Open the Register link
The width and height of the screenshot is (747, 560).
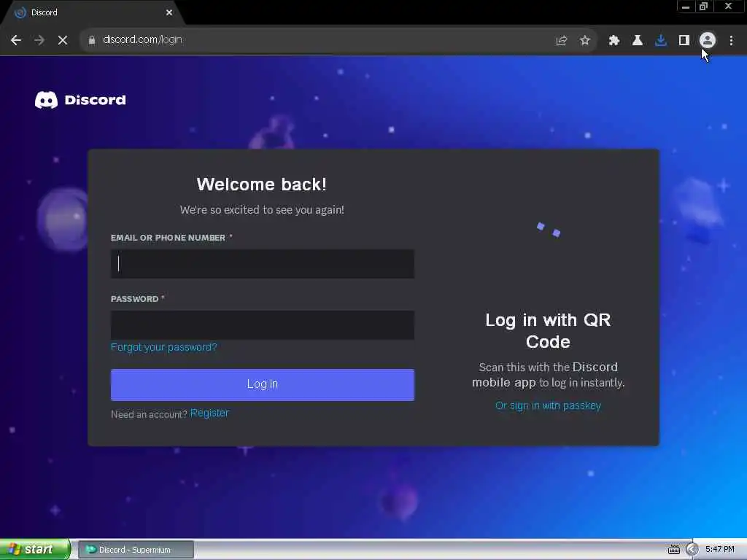(209, 413)
